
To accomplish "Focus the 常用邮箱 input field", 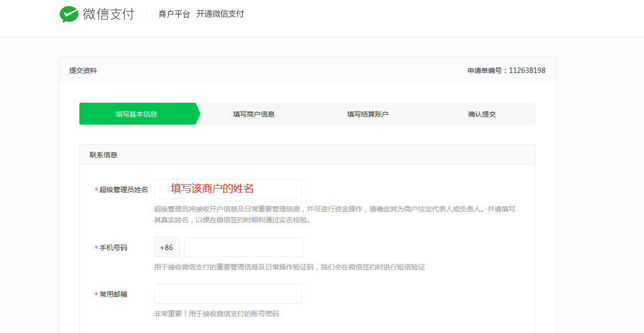I will [x=228, y=294].
